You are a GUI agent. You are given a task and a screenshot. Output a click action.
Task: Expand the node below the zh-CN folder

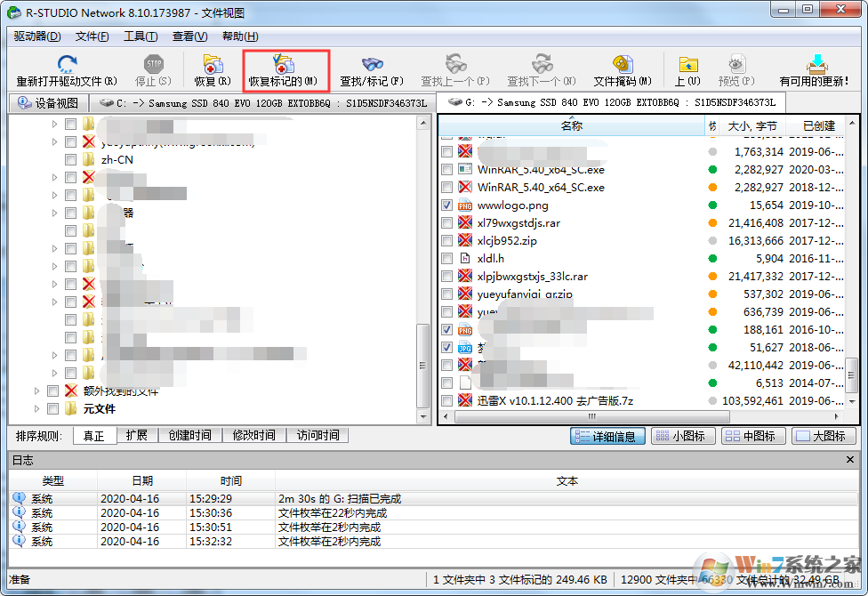click(x=55, y=175)
